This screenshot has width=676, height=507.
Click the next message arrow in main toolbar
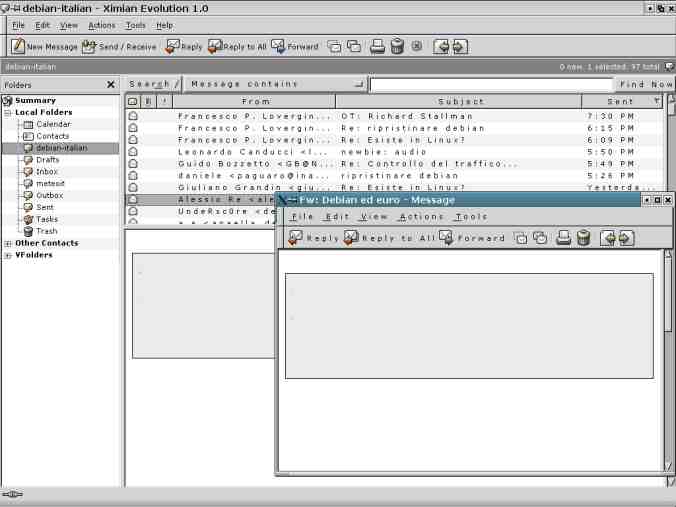tap(459, 46)
